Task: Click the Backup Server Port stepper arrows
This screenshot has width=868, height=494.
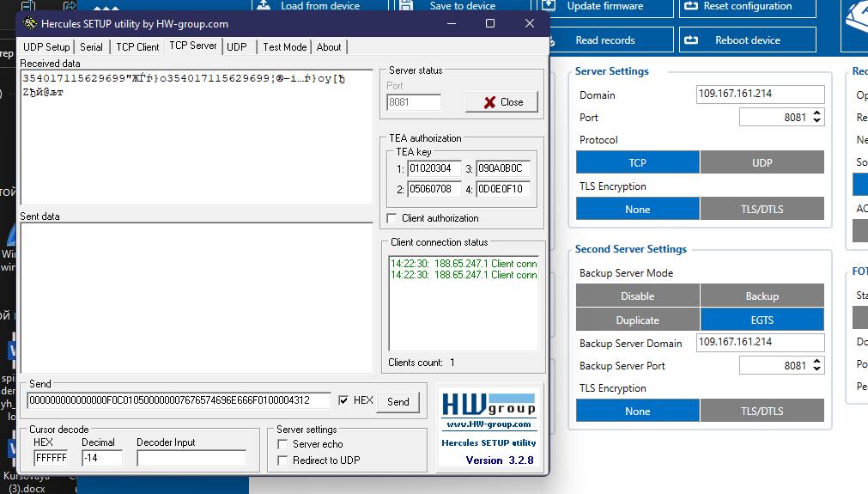Action: coord(816,366)
